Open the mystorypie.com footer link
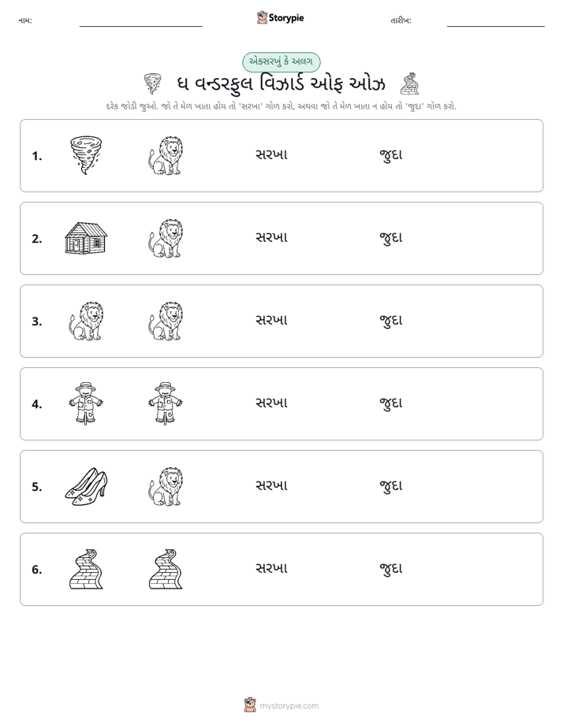 (x=281, y=705)
